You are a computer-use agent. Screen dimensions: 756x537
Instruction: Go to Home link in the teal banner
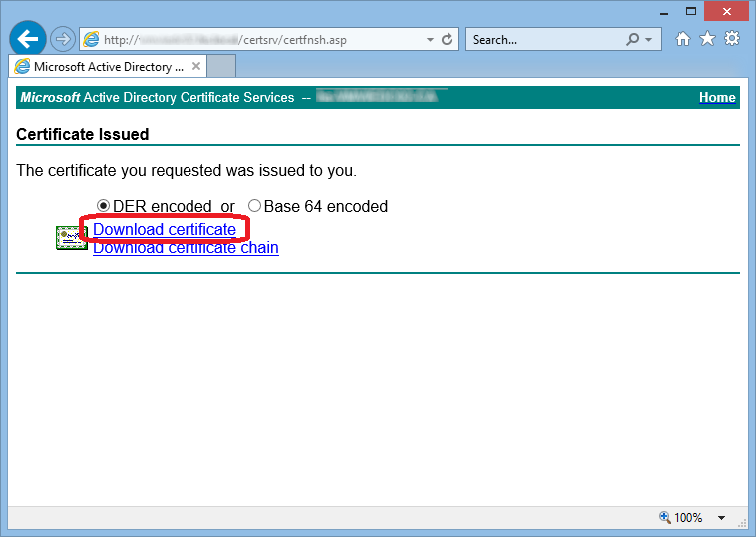717,97
